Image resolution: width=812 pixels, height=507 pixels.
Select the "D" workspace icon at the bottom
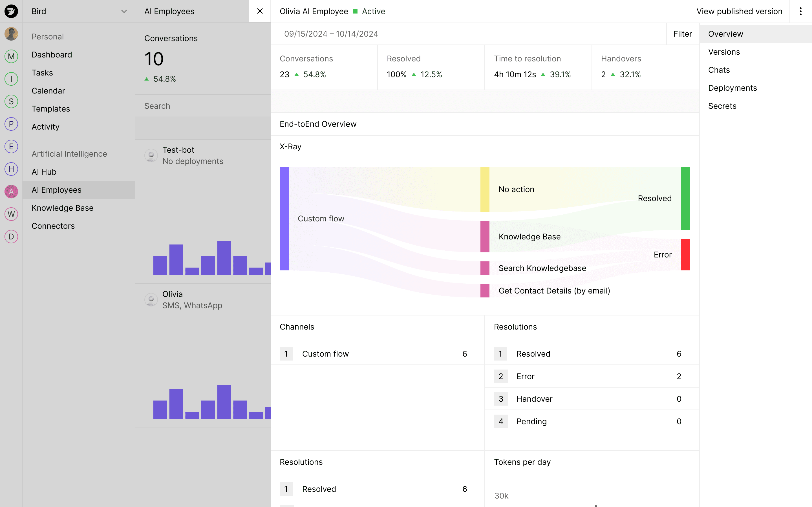click(11, 236)
